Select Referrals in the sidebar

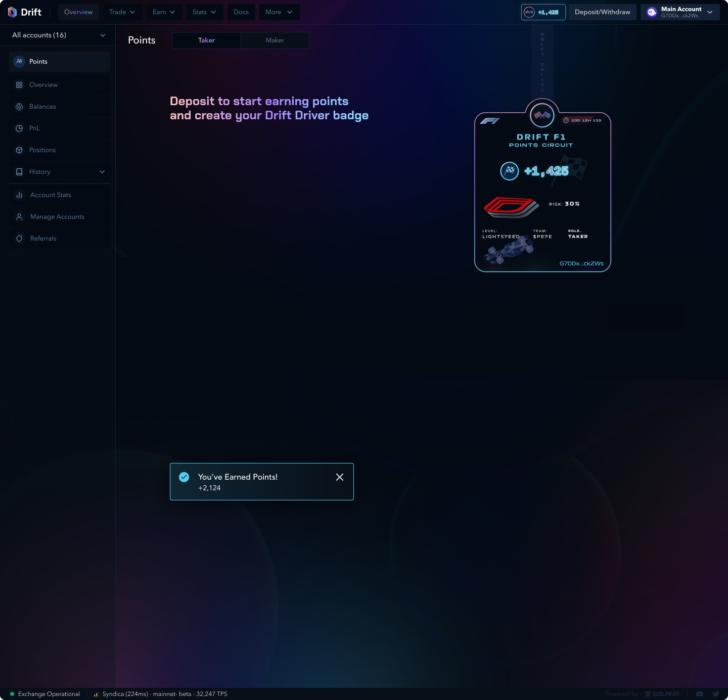(60, 239)
